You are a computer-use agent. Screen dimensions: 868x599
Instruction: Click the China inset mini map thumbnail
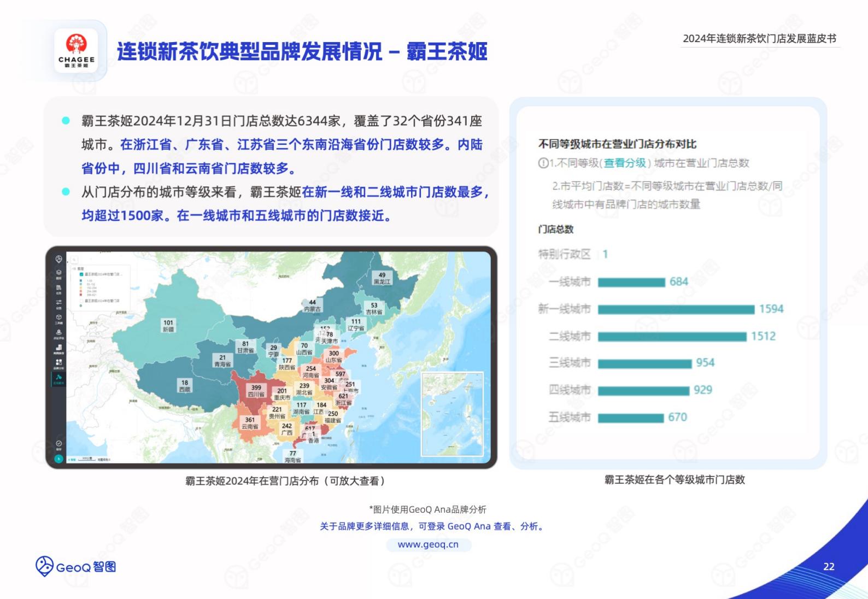click(453, 414)
